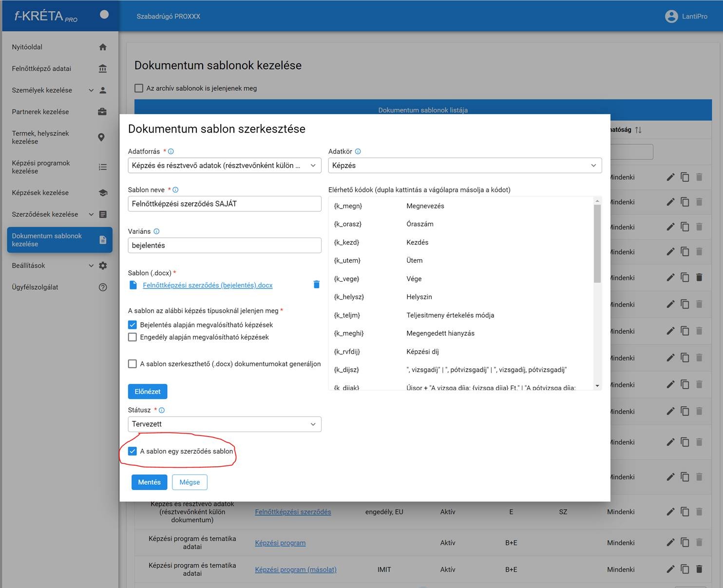Click scroll up arrow of codes list
The width and height of the screenshot is (723, 588).
pos(597,200)
